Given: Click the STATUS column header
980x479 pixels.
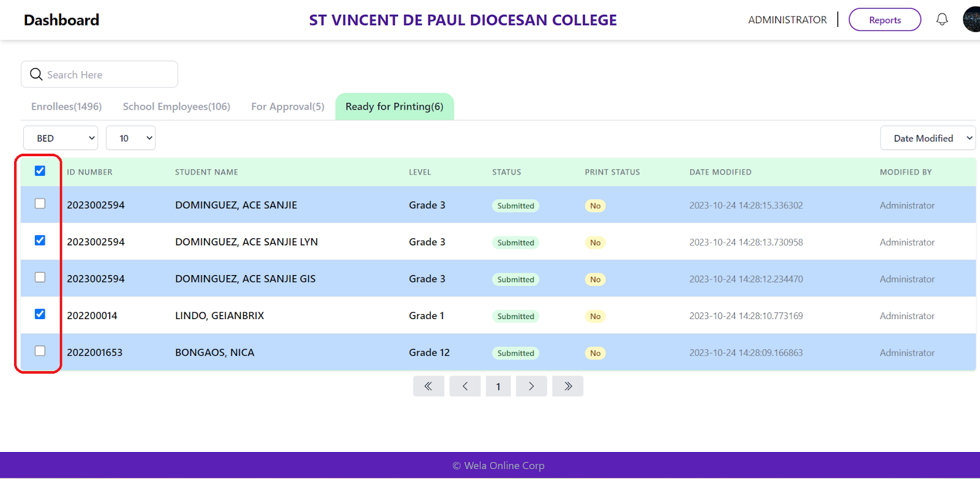Looking at the screenshot, I should point(507,172).
